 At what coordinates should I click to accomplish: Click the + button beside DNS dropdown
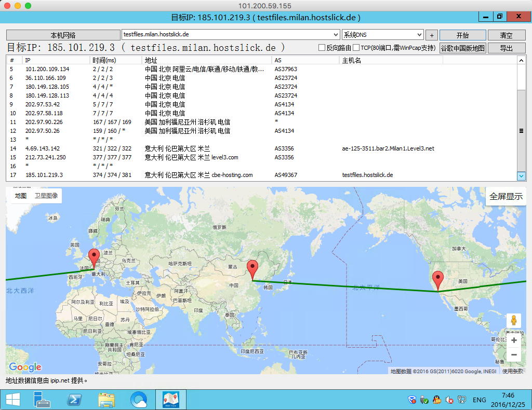(x=432, y=35)
